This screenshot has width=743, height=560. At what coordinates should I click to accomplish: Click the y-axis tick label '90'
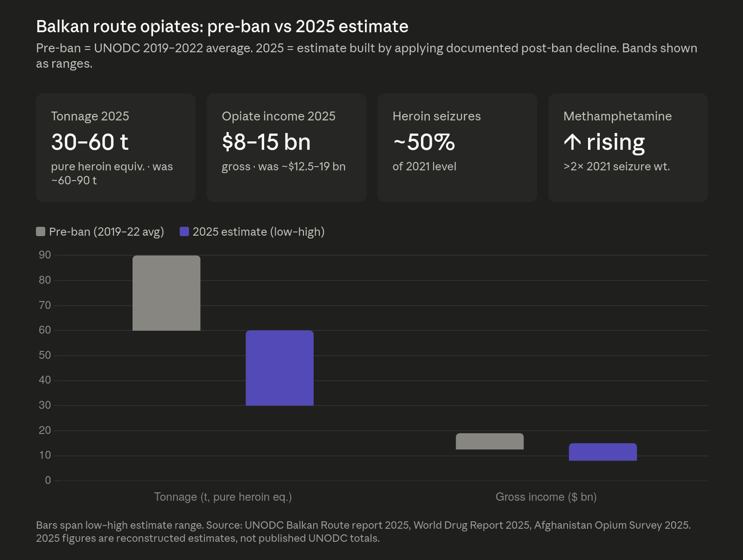[x=45, y=255]
